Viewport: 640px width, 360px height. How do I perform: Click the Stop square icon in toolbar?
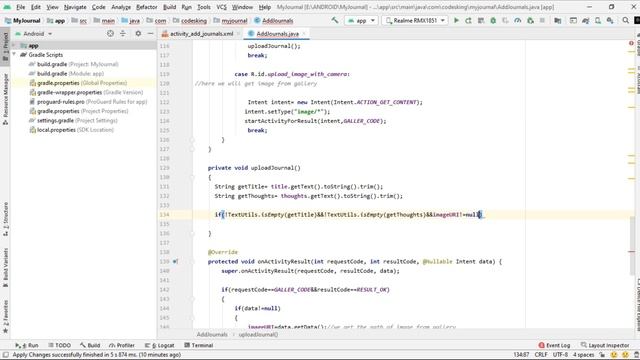point(542,20)
